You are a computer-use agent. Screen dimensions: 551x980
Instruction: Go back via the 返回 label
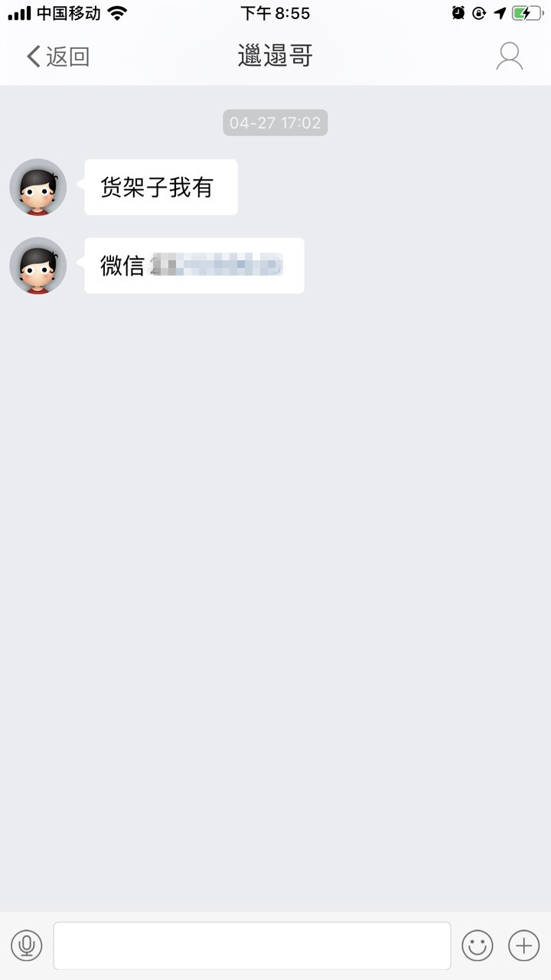pos(68,57)
